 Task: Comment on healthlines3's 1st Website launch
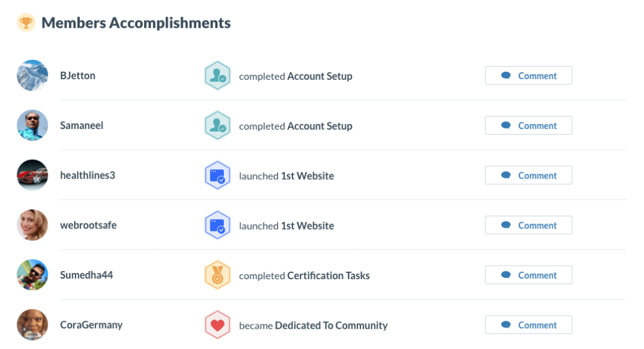tap(528, 175)
